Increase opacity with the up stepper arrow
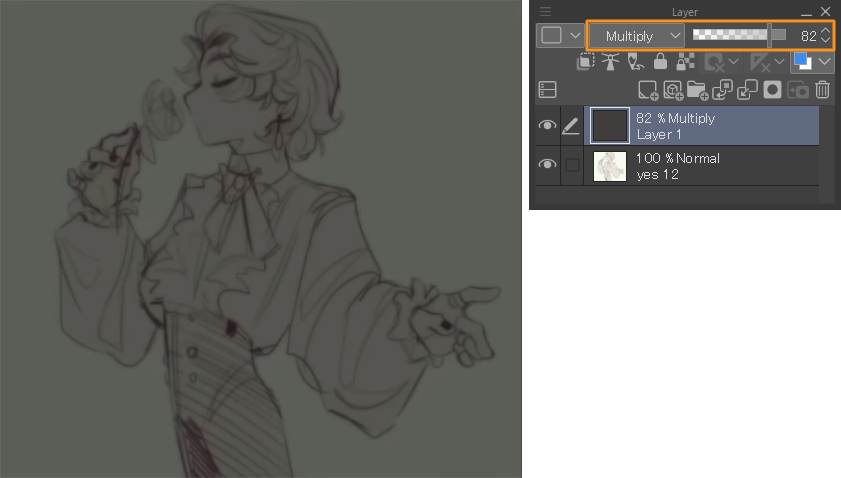841x478 pixels. [825, 31]
